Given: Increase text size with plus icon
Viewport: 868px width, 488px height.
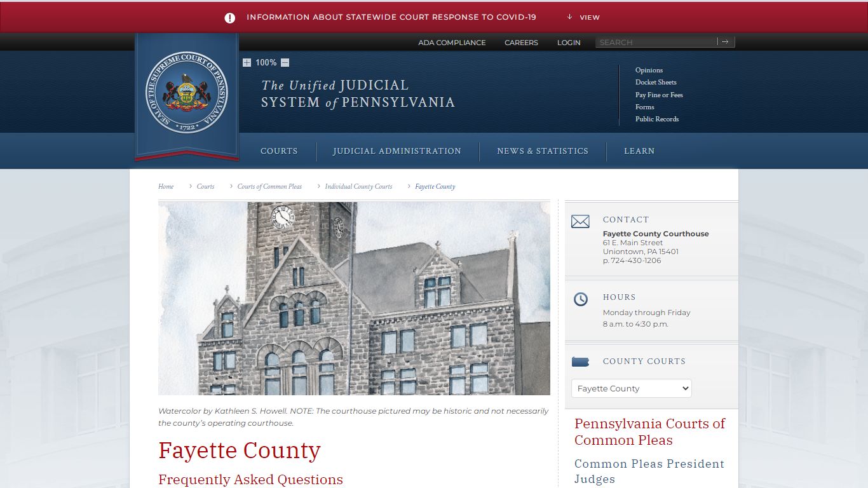Looking at the screenshot, I should (x=247, y=62).
